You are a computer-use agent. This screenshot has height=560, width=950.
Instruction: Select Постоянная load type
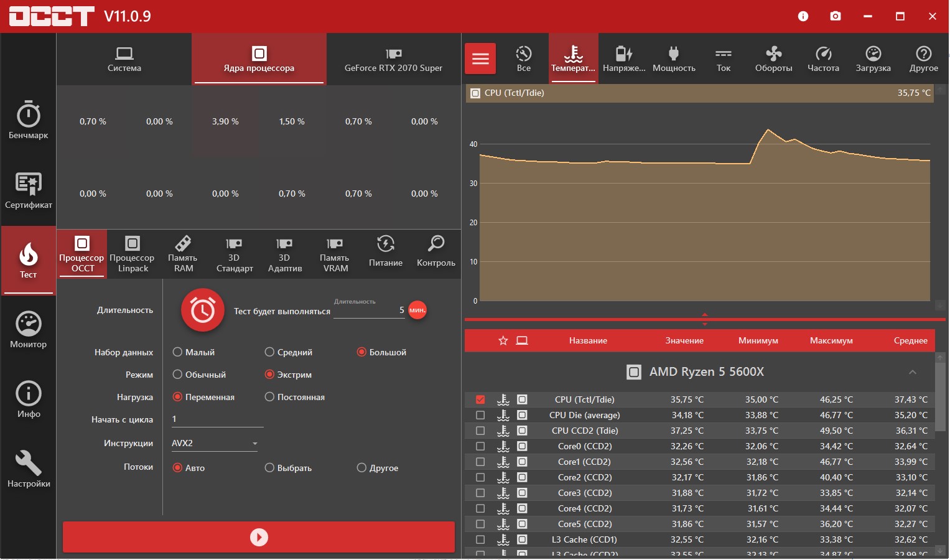pos(295,397)
